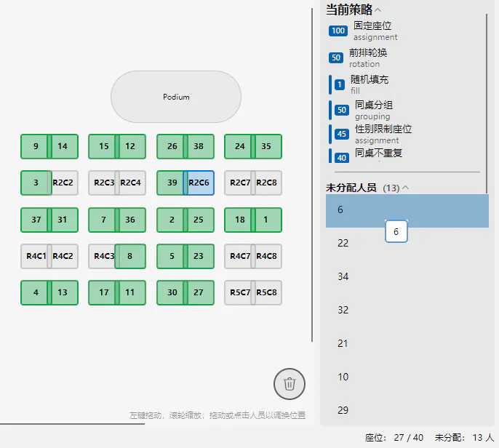Click seat occupied by person 31

coord(63,220)
